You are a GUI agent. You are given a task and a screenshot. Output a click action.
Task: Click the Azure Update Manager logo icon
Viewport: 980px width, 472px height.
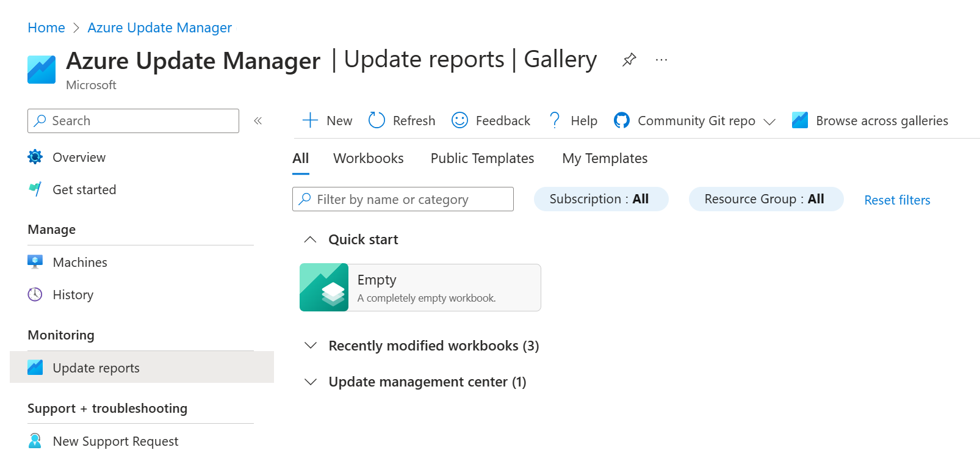coord(41,70)
